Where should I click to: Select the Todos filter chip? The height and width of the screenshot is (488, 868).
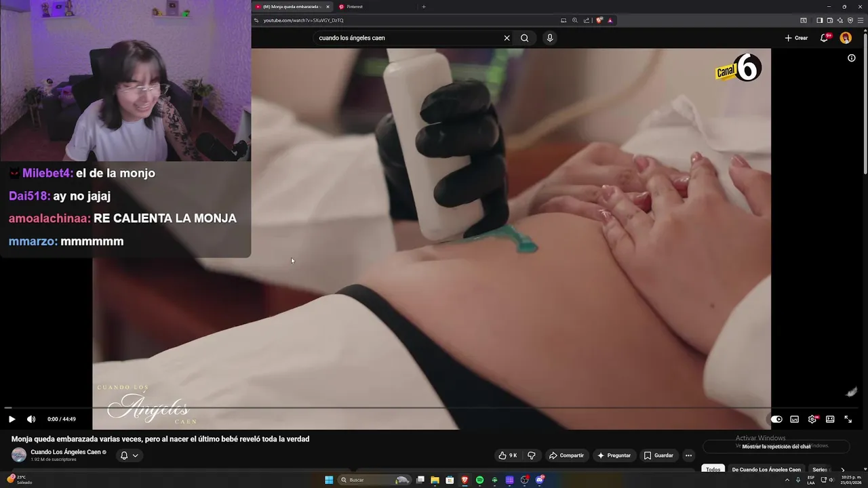(x=713, y=470)
